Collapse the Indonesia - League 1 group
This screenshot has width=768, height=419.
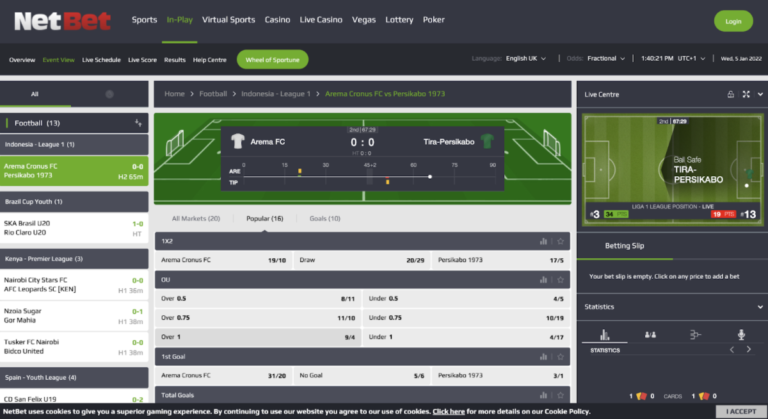(x=74, y=145)
